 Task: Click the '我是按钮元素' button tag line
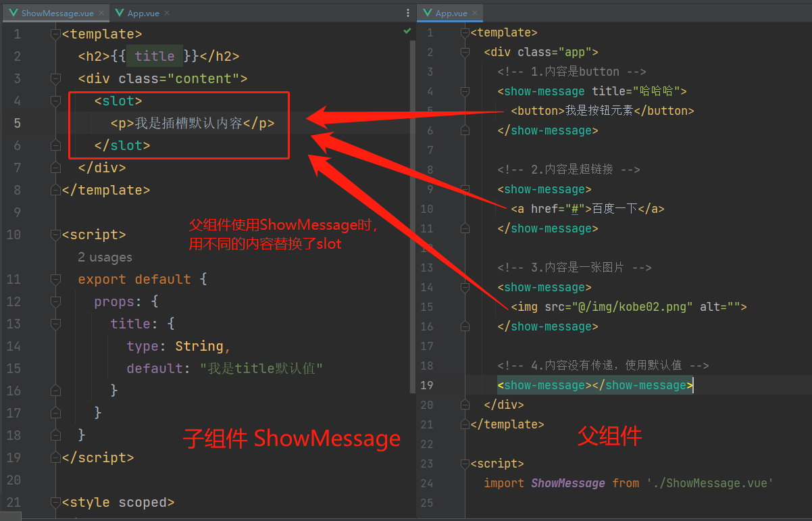[x=603, y=111]
